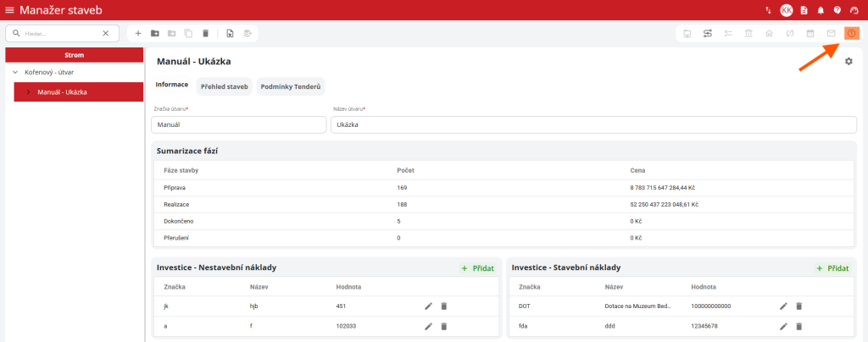Collapse the Kořenový - útvar tree node
This screenshot has width=868, height=342.
(x=15, y=72)
